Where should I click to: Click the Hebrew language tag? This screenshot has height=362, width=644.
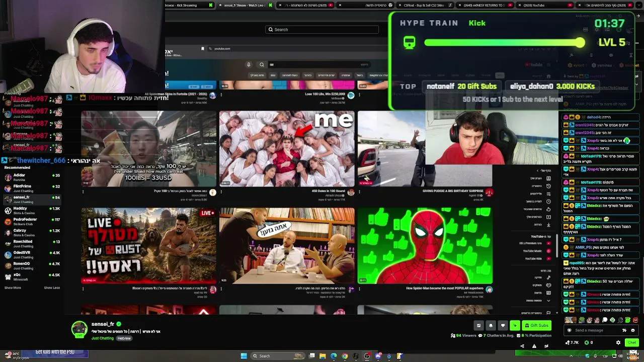(x=124, y=338)
